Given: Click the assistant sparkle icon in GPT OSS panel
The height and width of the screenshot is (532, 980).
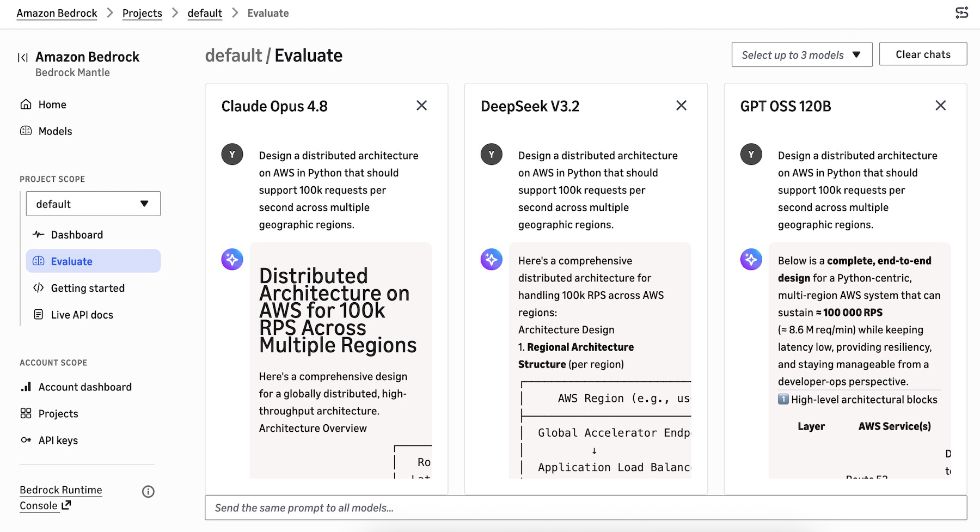Looking at the screenshot, I should click(x=751, y=259).
